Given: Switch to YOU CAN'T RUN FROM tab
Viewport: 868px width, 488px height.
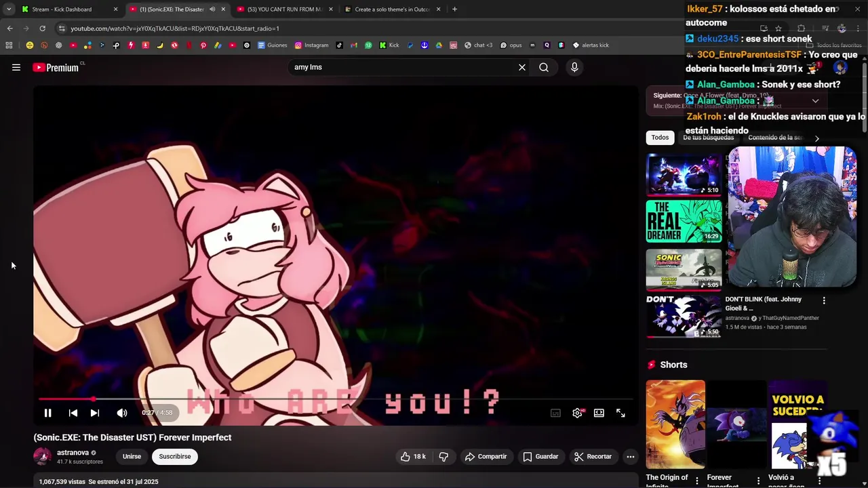Looking at the screenshot, I should click(x=284, y=9).
